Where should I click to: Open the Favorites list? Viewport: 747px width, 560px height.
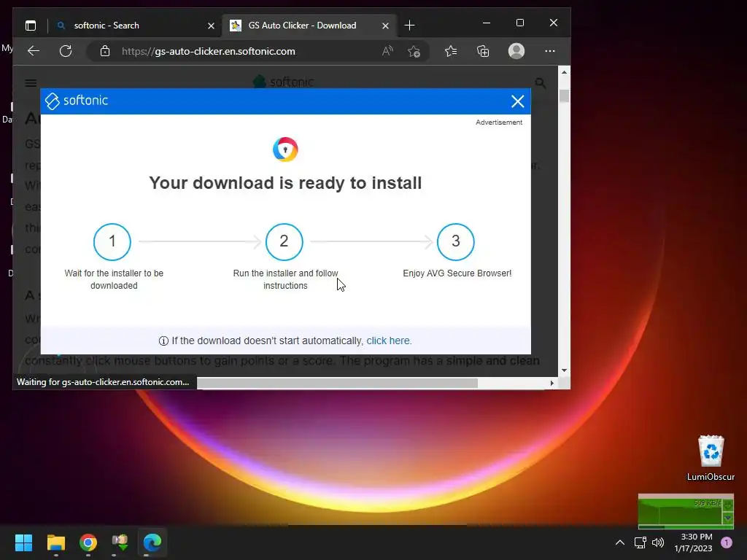(451, 51)
